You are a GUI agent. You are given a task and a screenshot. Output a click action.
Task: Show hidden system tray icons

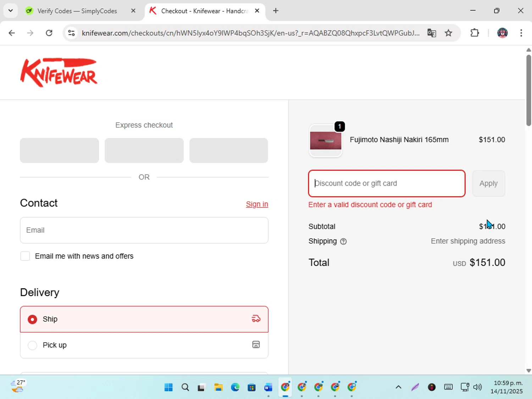(x=398, y=387)
